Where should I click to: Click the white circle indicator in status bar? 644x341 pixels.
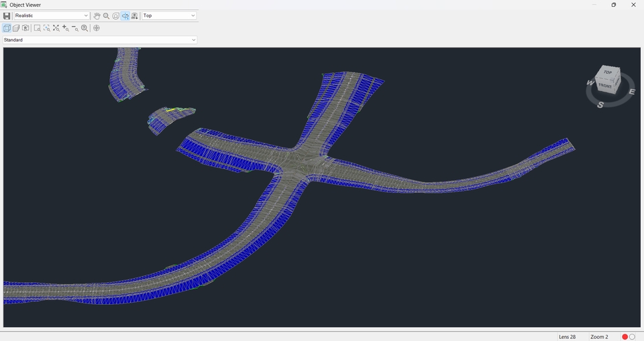click(x=632, y=336)
